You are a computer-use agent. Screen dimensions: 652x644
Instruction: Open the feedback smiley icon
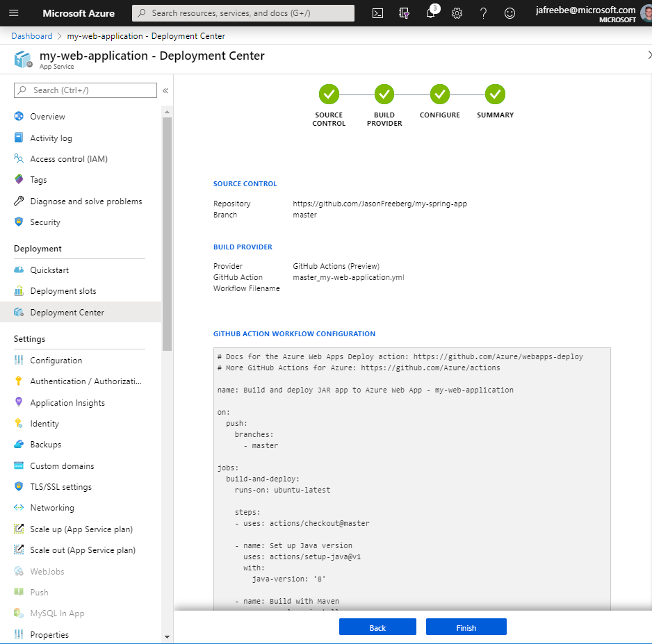coord(510,13)
